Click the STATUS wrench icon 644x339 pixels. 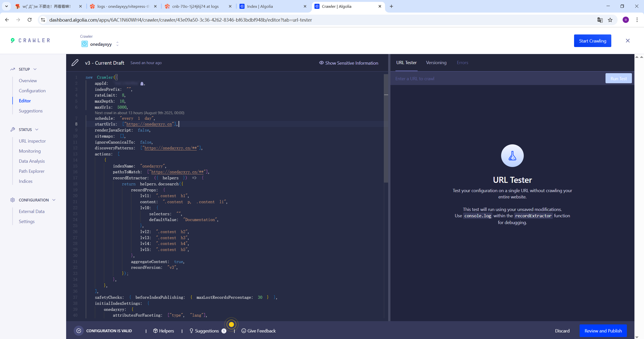(13, 130)
